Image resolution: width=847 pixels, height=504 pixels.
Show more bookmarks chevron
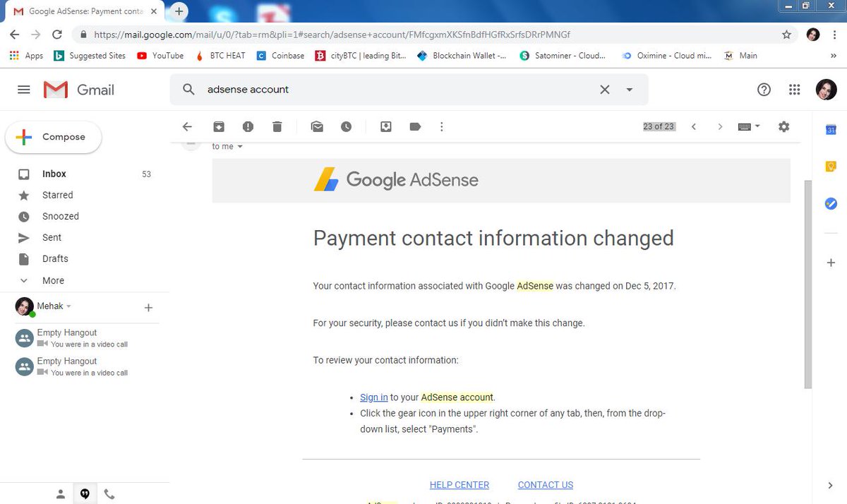click(834, 56)
